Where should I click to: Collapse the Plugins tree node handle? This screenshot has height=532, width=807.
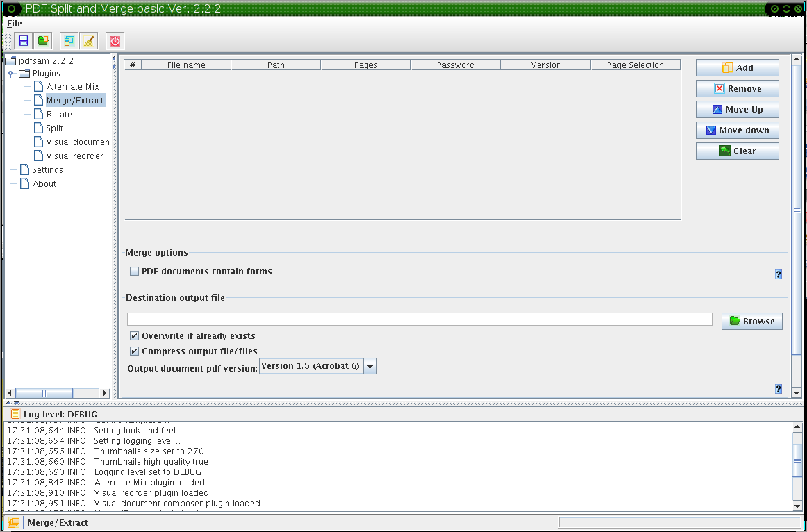[x=10, y=74]
